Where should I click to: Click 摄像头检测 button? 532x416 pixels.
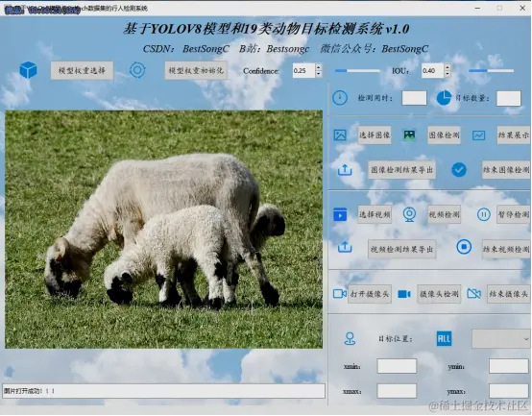coord(439,294)
